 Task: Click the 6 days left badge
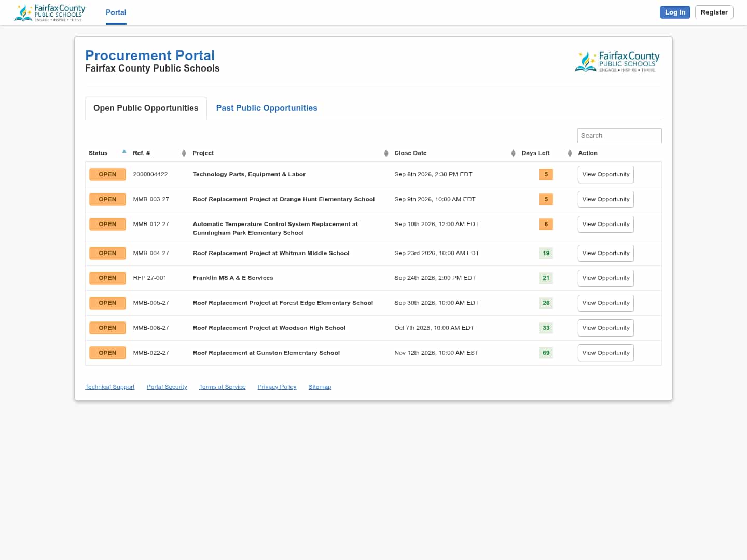click(546, 225)
